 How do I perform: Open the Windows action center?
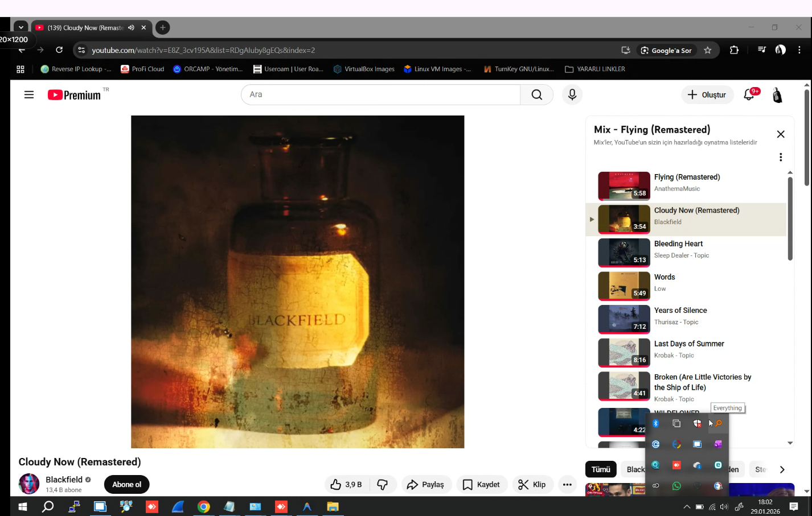tap(794, 506)
